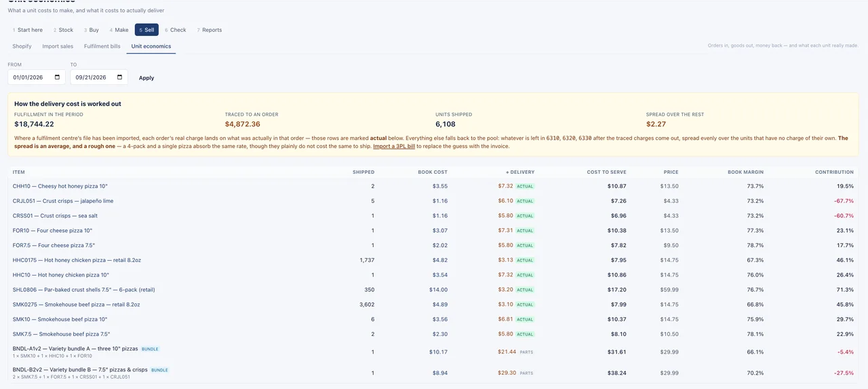Select the fulfillment total $18,744.22

[34, 124]
